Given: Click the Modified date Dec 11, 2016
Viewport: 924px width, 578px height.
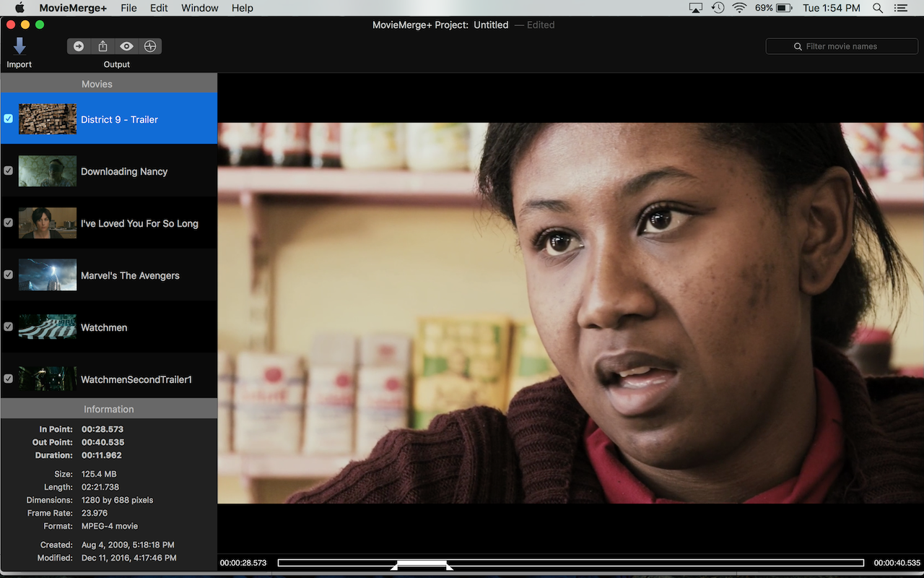Looking at the screenshot, I should (129, 558).
